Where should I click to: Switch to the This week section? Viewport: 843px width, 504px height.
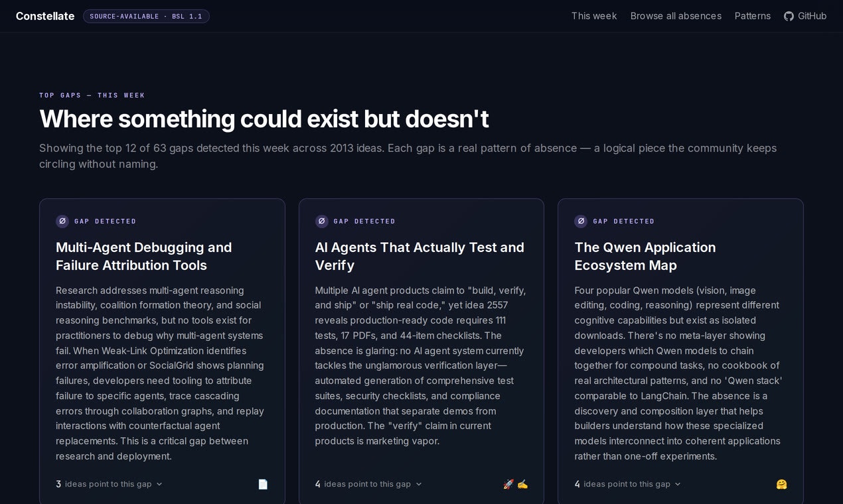point(593,16)
